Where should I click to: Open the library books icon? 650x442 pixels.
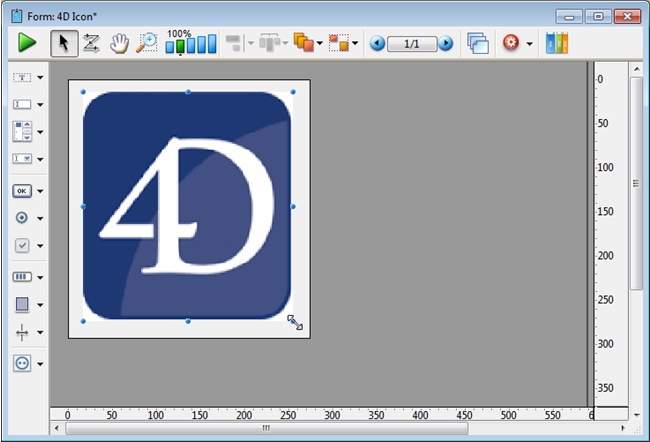click(558, 43)
